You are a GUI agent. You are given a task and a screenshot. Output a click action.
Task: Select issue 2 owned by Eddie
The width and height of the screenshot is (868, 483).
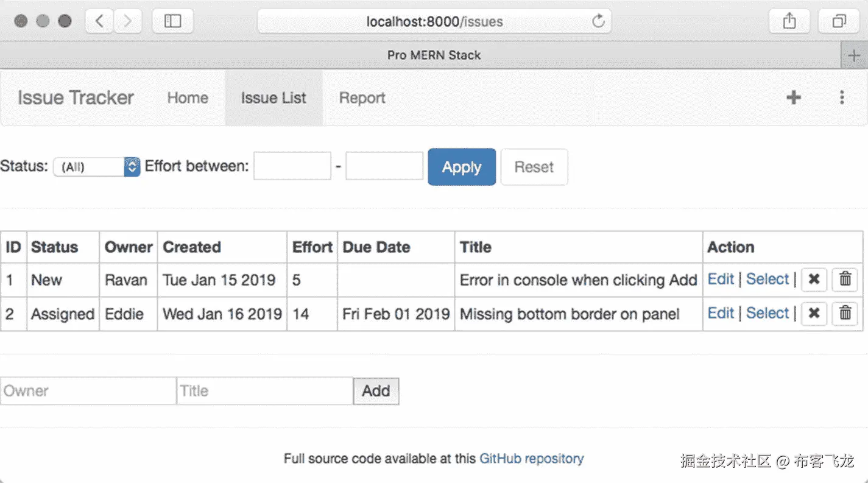pos(767,313)
